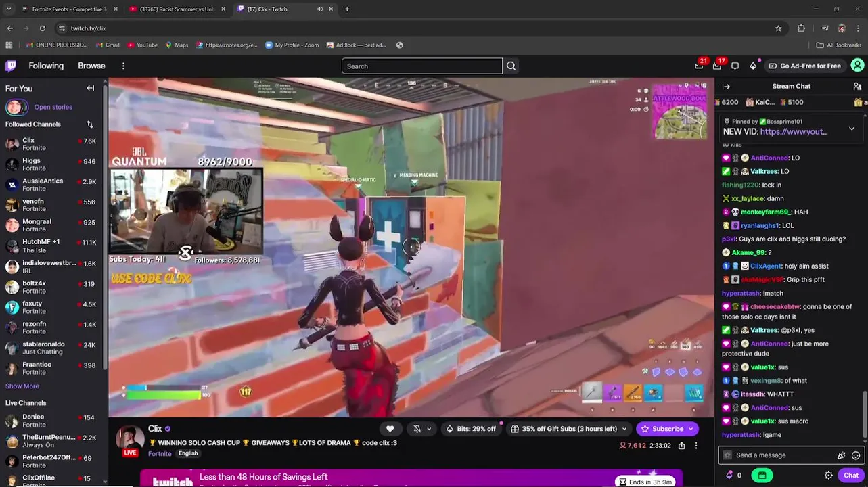This screenshot has height=487, width=868.
Task: Click the Chat send button
Action: pyautogui.click(x=851, y=476)
